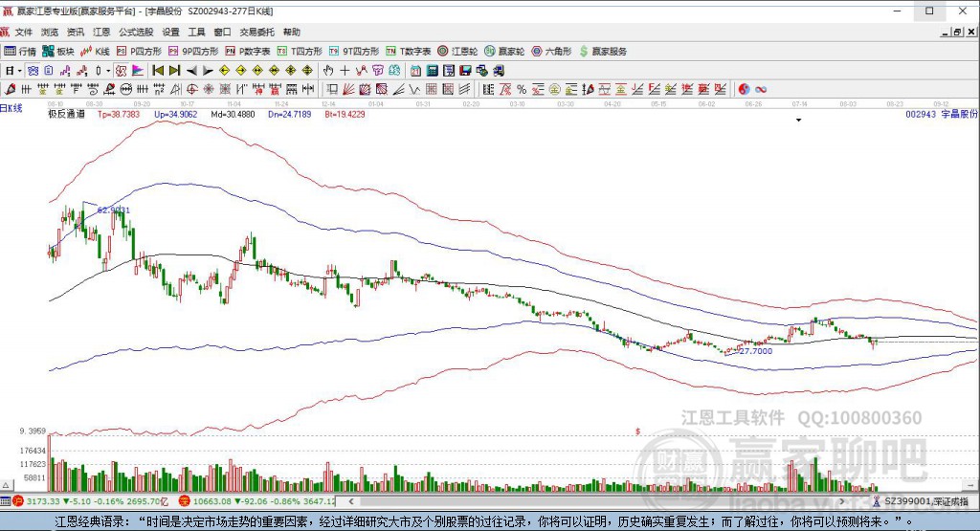Click the yin-yang taiji icon
This screenshot has height=531, width=980.
[x=744, y=89]
